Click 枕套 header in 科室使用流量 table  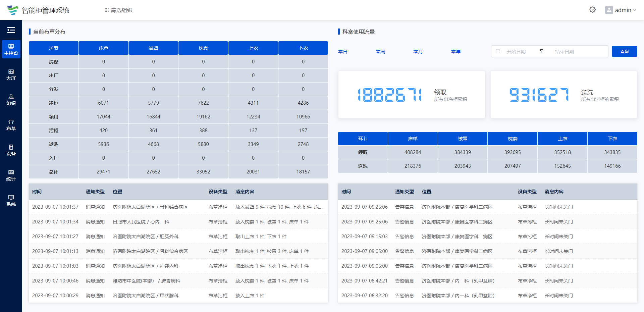[x=513, y=139]
